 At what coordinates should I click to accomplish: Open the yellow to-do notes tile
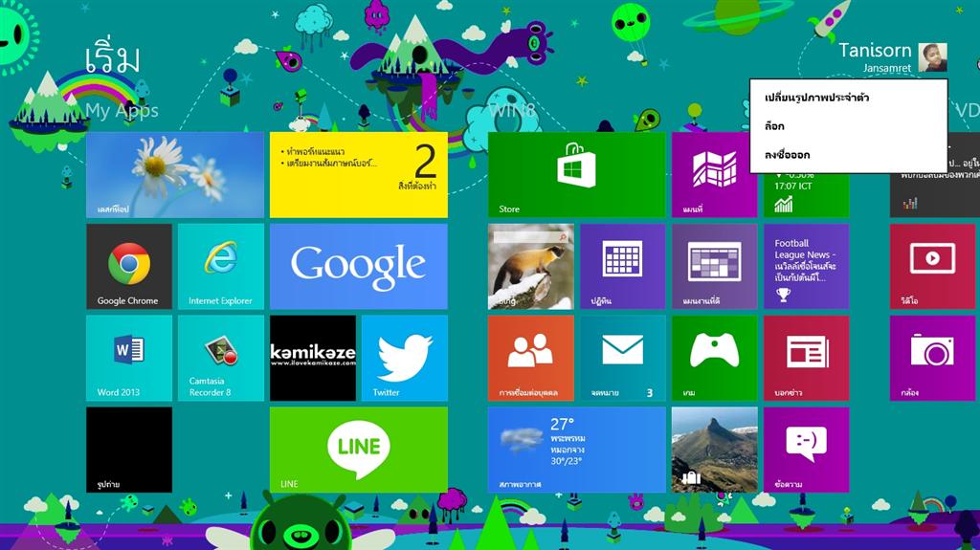point(359,175)
